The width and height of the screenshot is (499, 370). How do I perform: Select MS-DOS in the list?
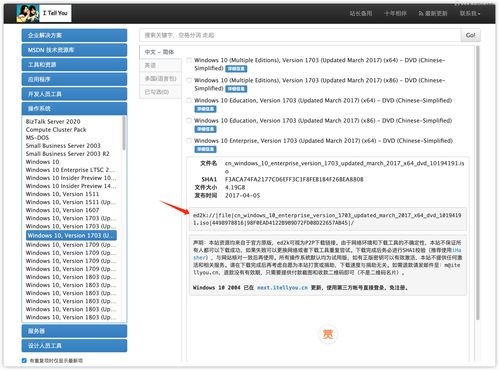point(37,137)
